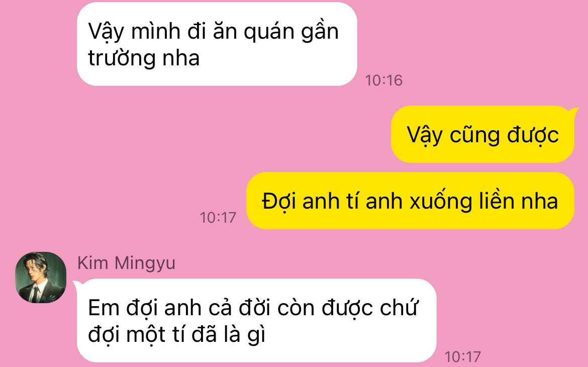
Task: Click the 10:17 timestamp beside yellow bubble
Action: tap(218, 218)
